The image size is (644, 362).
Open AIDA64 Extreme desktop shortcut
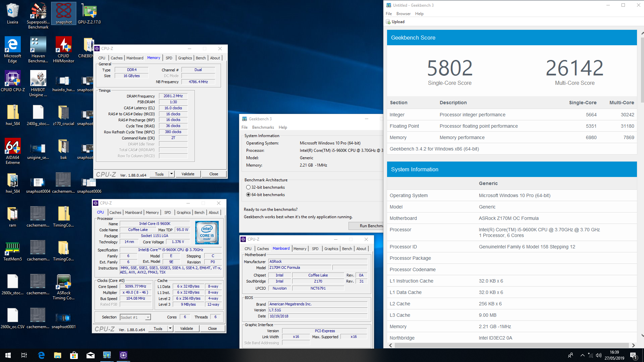click(x=13, y=151)
